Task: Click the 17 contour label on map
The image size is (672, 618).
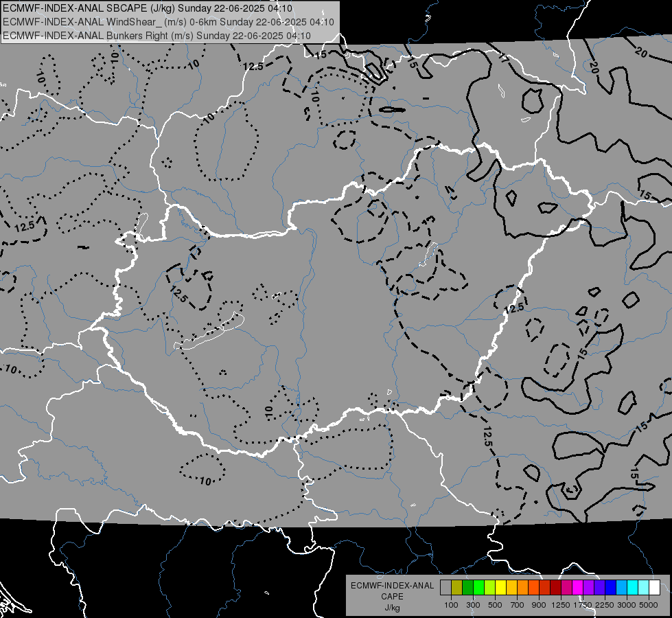Action: pyautogui.click(x=504, y=58)
